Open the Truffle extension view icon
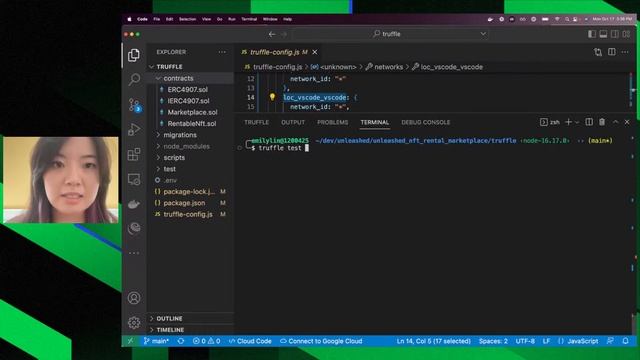The image size is (640, 360). pos(134,228)
